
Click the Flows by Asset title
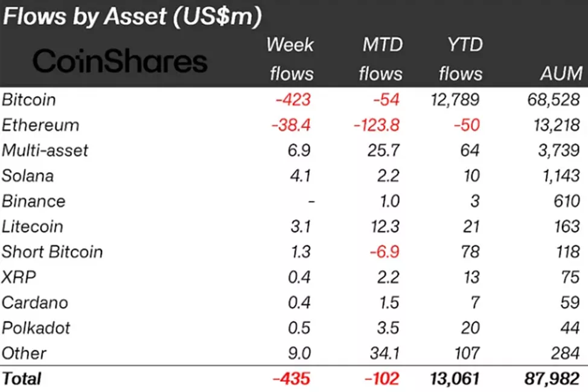point(132,17)
